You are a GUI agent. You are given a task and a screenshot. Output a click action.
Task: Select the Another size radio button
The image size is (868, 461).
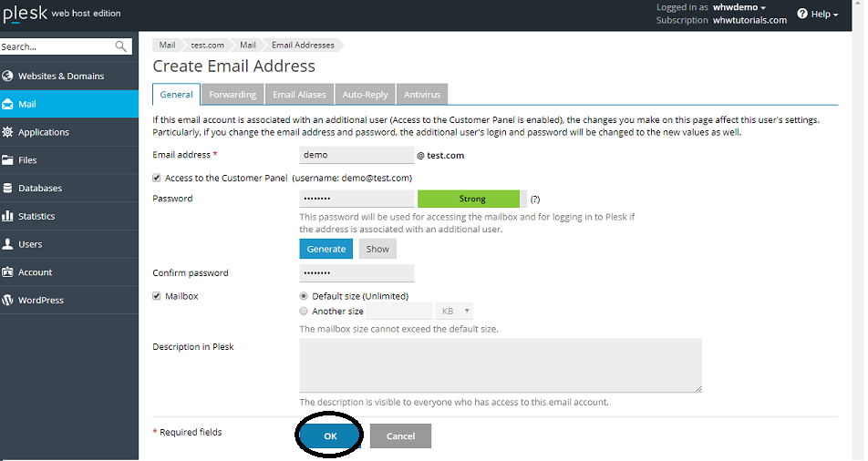[x=304, y=311]
